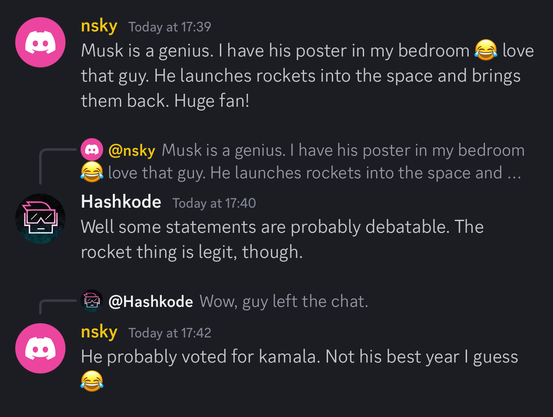Open nsky username above the kamala message
The image size is (553, 417).
coord(99,332)
